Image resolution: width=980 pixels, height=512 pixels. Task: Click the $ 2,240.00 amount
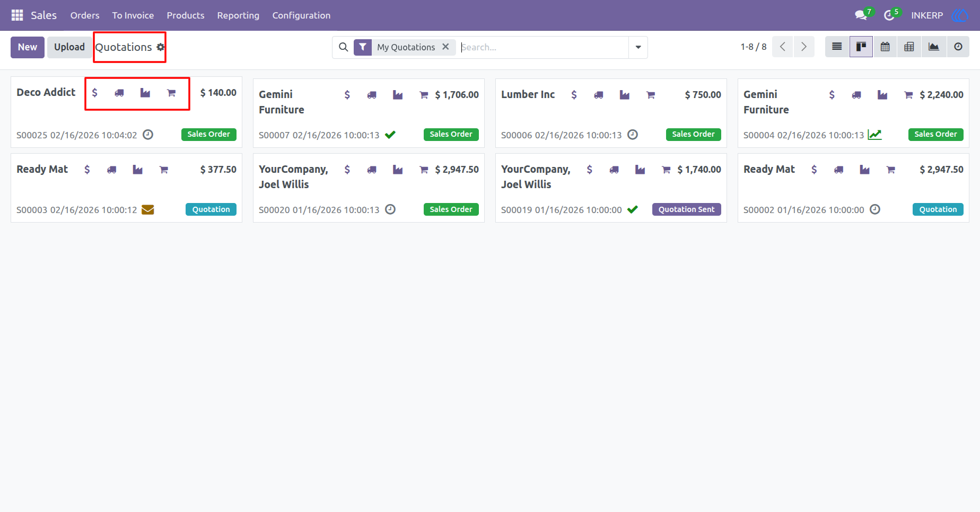click(x=941, y=95)
